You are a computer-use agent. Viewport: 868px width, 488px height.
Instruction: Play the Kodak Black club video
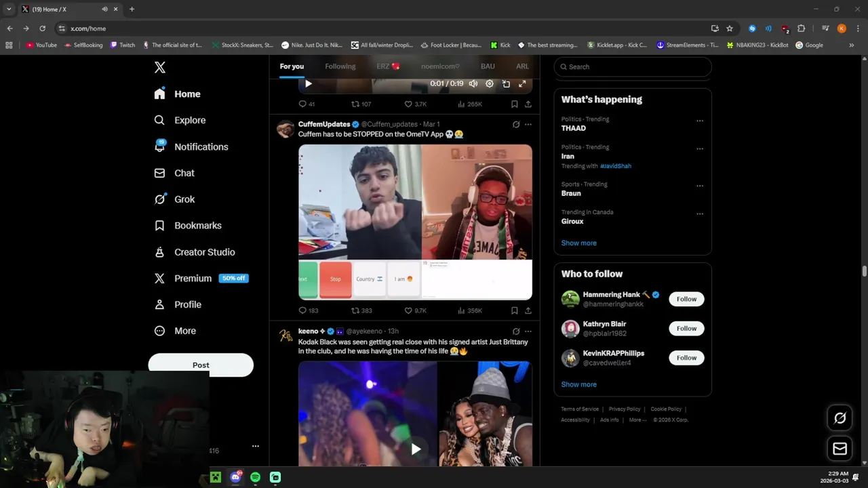click(x=416, y=449)
